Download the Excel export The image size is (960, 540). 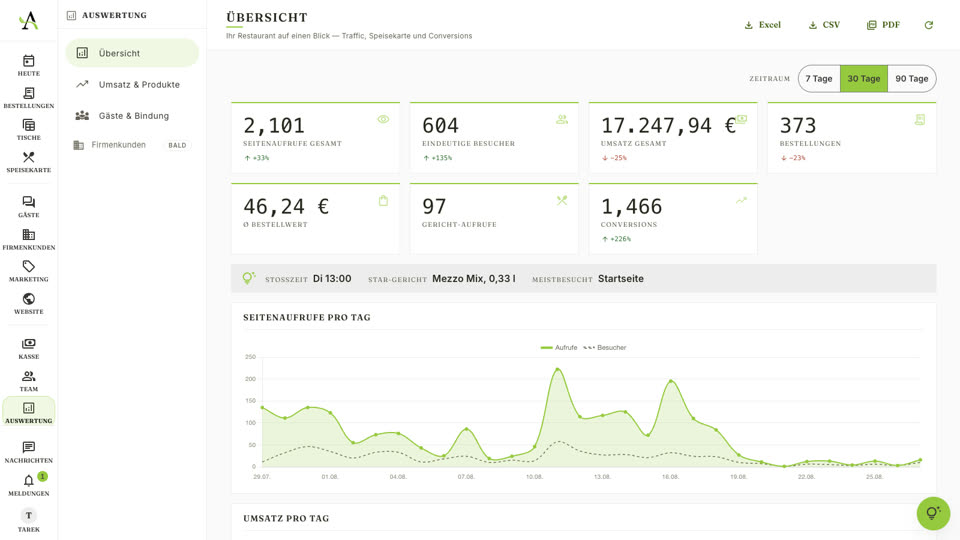(762, 25)
